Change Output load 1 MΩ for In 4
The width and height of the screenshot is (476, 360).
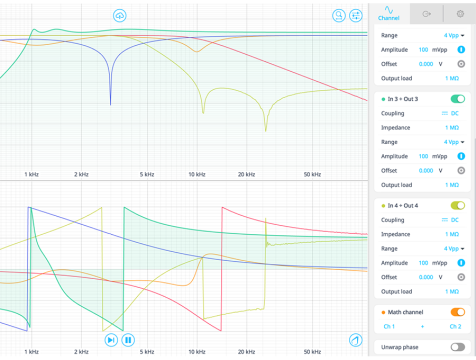point(452,292)
